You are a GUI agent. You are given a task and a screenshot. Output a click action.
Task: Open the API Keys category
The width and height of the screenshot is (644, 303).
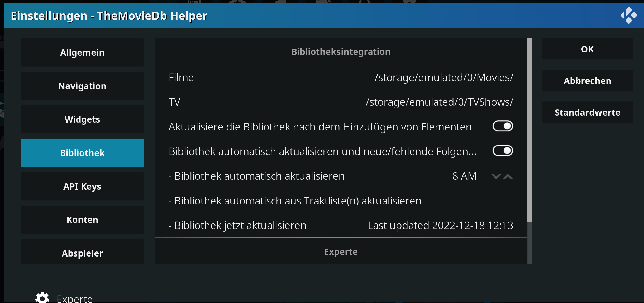82,186
